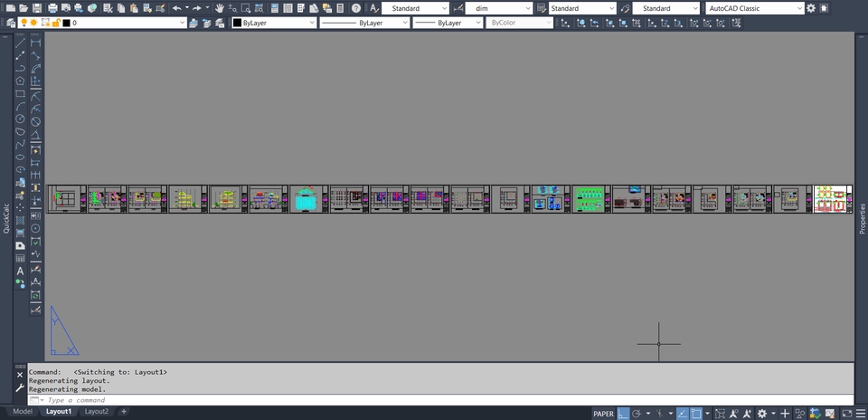Open the ByLayer color control dropdown
Image resolution: width=868 pixels, height=420 pixels.
tap(274, 23)
